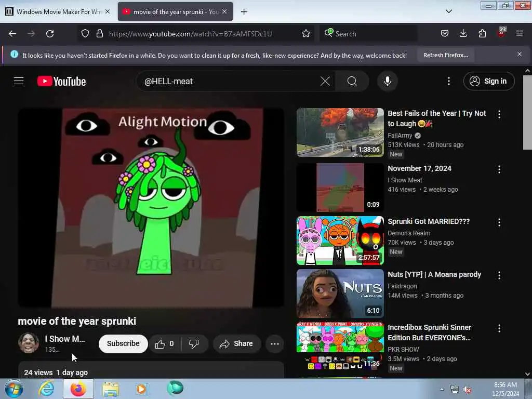Dismiss the Firefox refresh notification bar

[520, 54]
